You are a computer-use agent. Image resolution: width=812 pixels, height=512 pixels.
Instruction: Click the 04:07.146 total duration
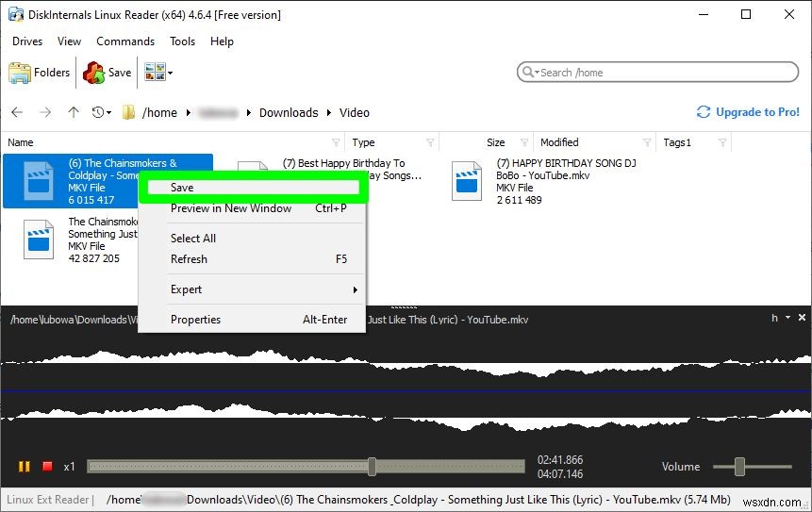(560, 473)
